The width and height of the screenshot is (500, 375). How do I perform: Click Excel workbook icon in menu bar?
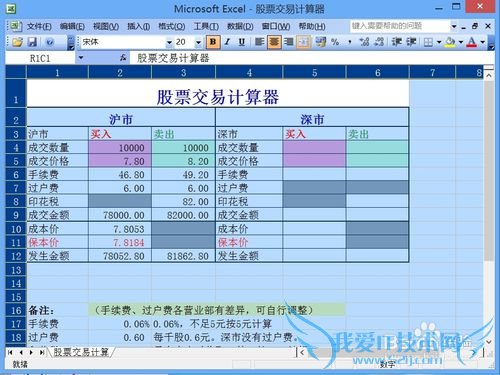click(x=15, y=26)
